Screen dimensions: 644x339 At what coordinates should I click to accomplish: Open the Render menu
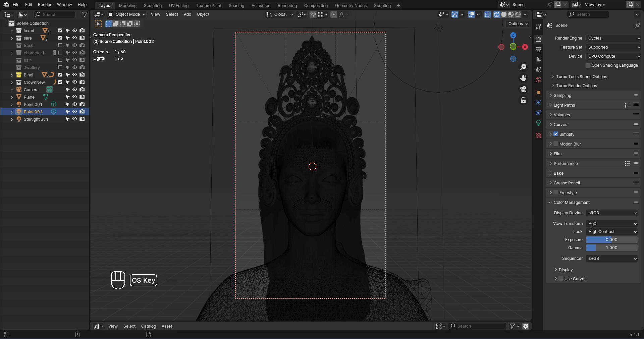click(45, 5)
